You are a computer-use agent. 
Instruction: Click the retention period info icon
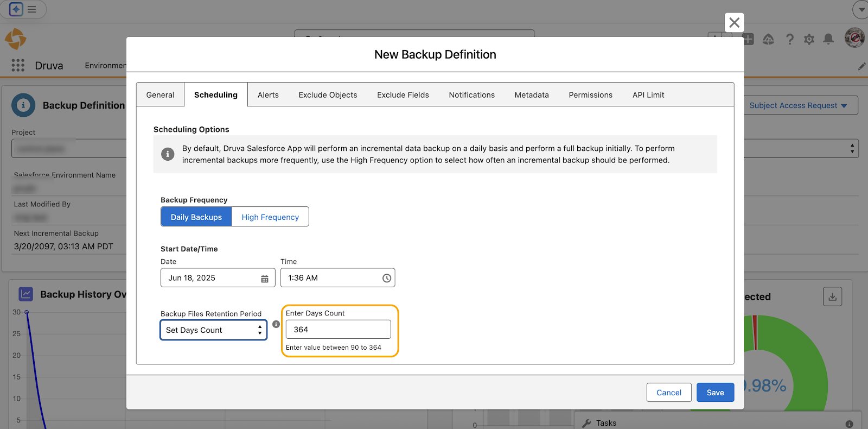click(x=276, y=324)
